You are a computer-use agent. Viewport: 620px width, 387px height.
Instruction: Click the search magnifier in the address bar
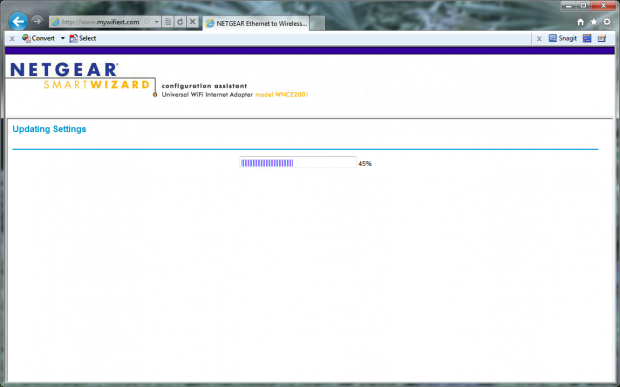coord(147,22)
